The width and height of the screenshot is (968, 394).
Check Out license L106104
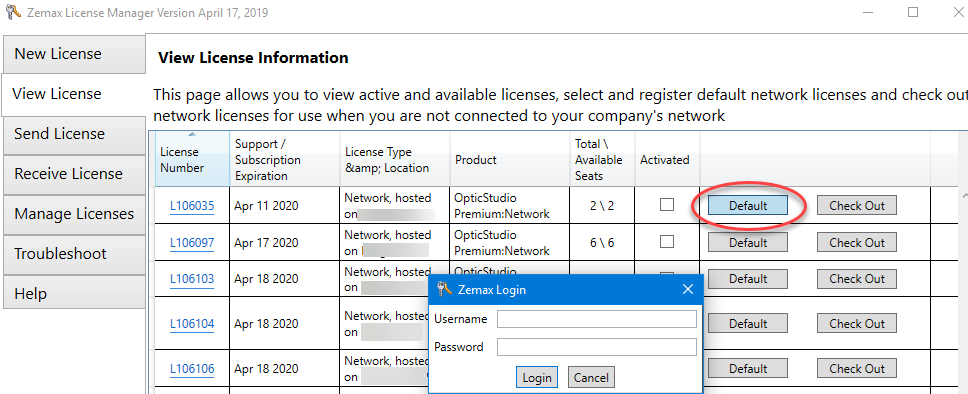pyautogui.click(x=857, y=324)
